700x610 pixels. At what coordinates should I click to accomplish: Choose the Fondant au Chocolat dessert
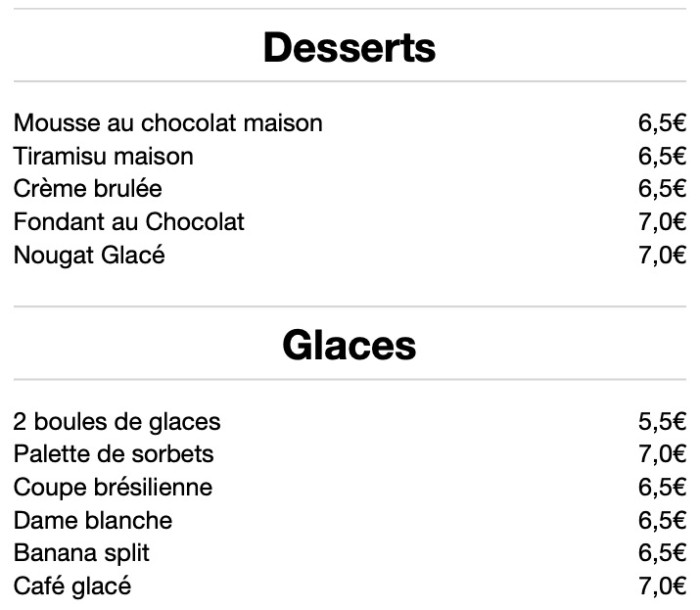click(129, 222)
